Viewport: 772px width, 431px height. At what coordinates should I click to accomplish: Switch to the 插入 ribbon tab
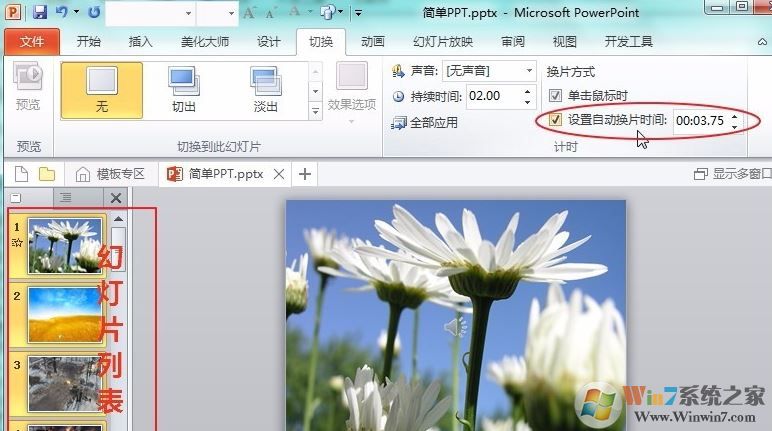140,41
